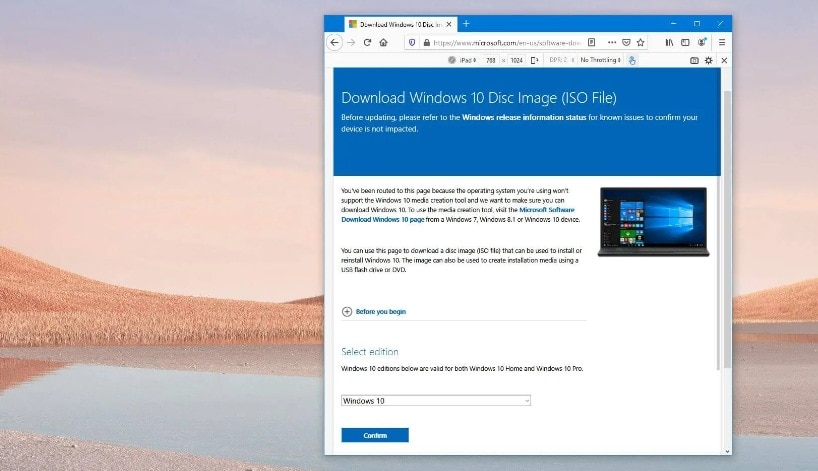
Task: View site security padlock info
Action: pyautogui.click(x=427, y=43)
